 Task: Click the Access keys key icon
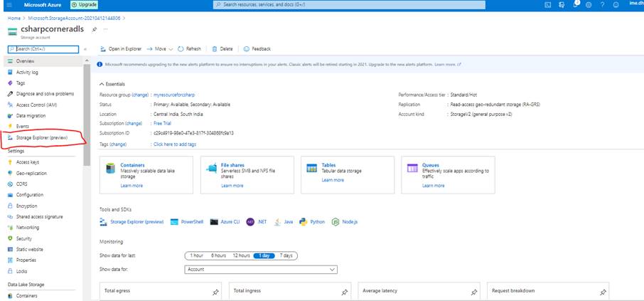10,162
